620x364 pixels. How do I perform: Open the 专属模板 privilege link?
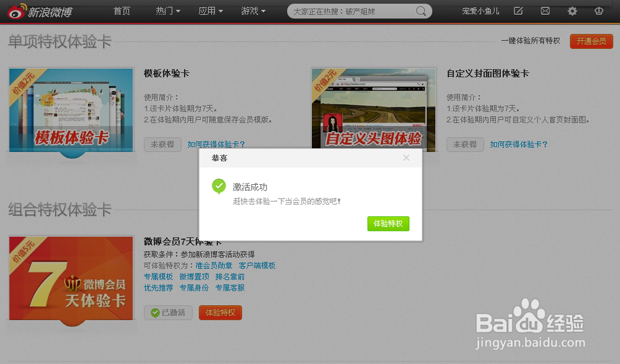click(x=159, y=277)
